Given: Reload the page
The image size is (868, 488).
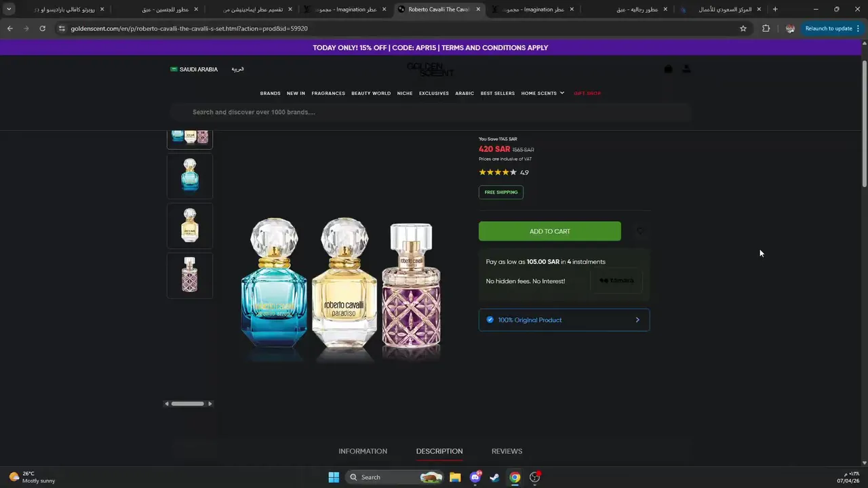Looking at the screenshot, I should coord(42,28).
